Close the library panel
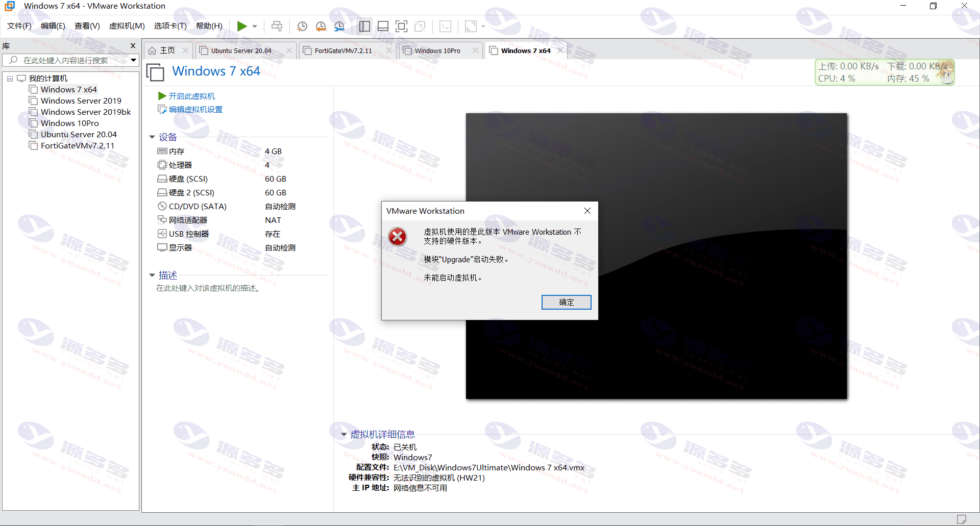The image size is (980, 526). [133, 46]
